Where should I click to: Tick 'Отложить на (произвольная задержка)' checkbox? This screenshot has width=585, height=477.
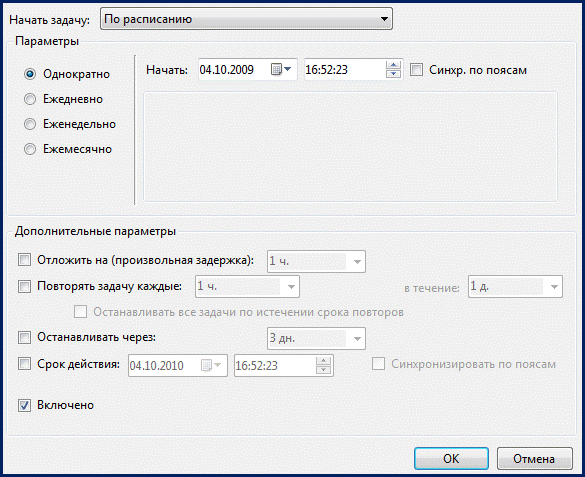25,260
